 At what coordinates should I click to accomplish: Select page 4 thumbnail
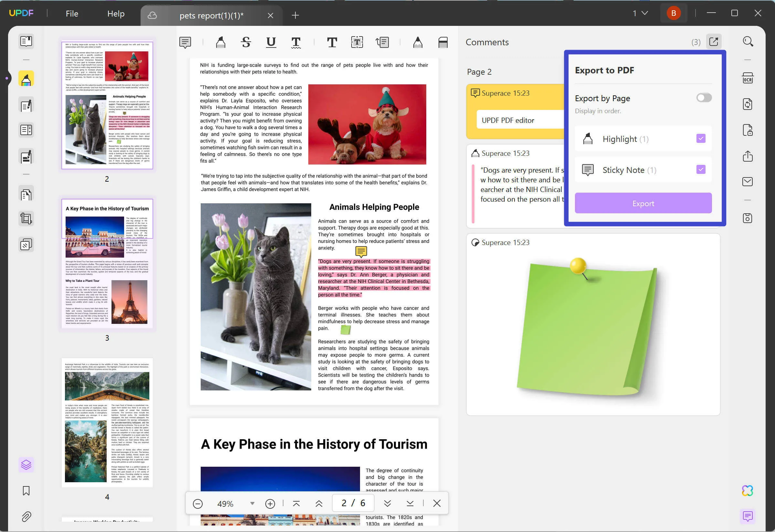107,422
